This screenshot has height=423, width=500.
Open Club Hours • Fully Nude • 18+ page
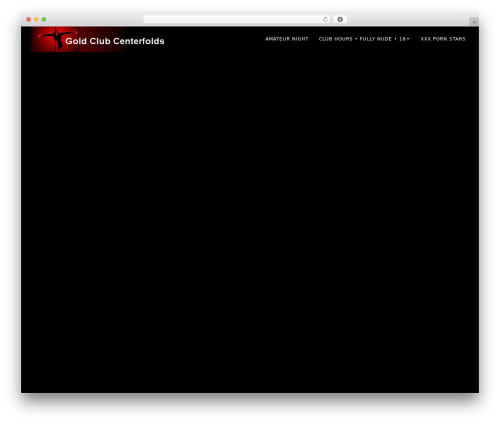[364, 39]
